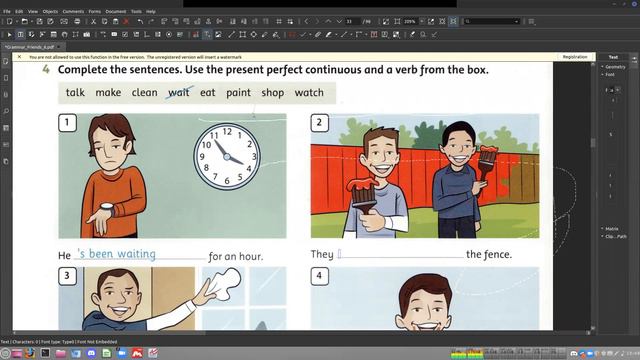Click the Registration button
Viewport: 640px width, 360px height.
coord(575,57)
